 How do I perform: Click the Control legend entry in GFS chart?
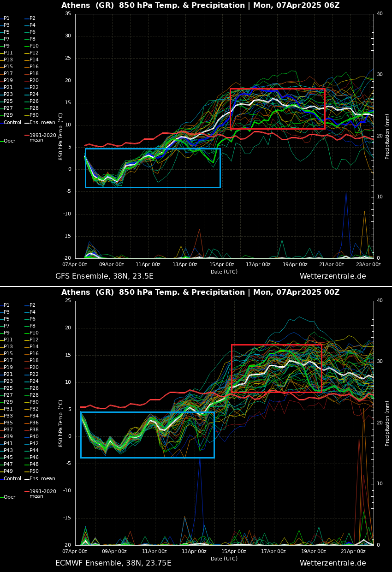tap(12, 123)
